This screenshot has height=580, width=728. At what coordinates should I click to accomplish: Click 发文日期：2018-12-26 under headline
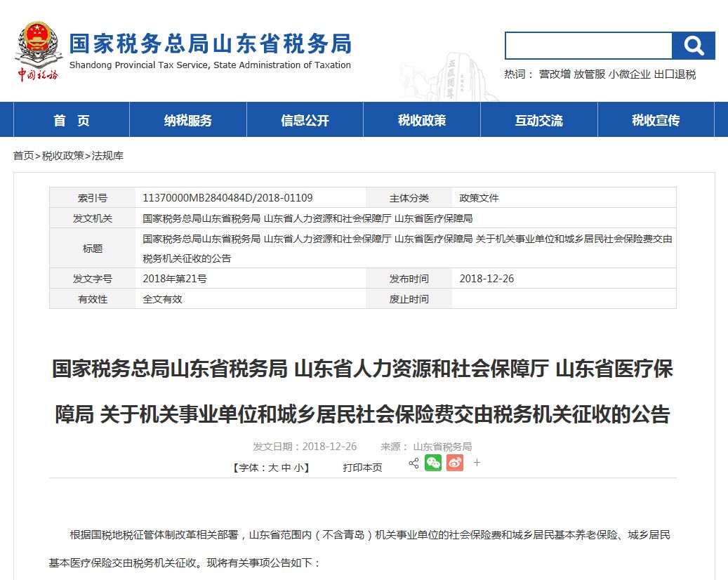(305, 447)
